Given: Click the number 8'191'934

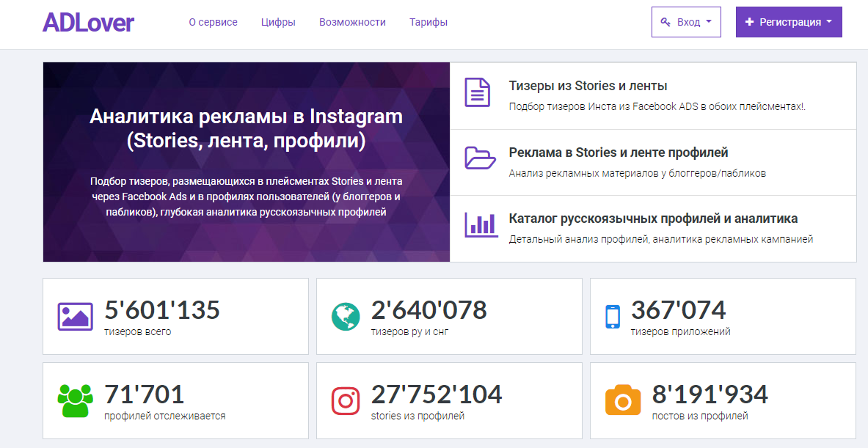Looking at the screenshot, I should coord(710,394).
